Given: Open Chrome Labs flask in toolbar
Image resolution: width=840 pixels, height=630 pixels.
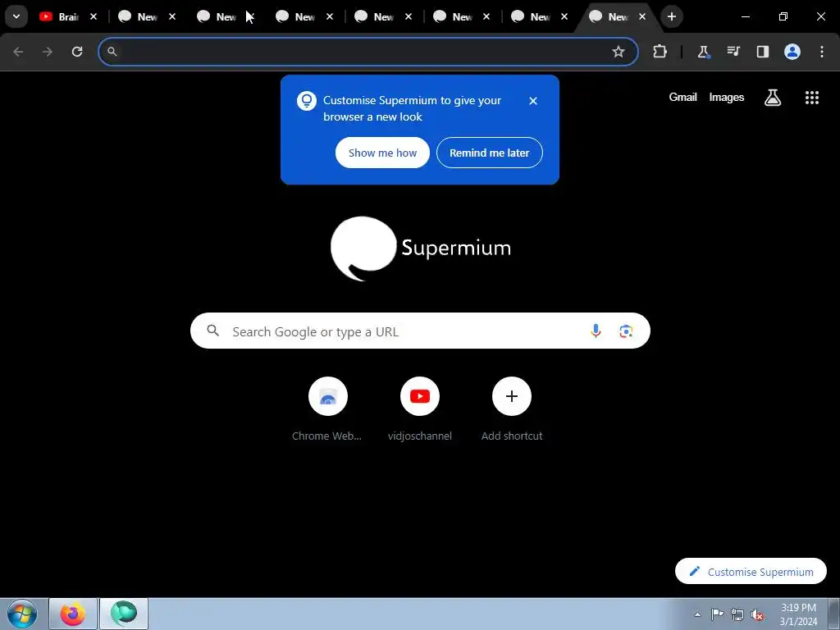Looking at the screenshot, I should (x=703, y=52).
